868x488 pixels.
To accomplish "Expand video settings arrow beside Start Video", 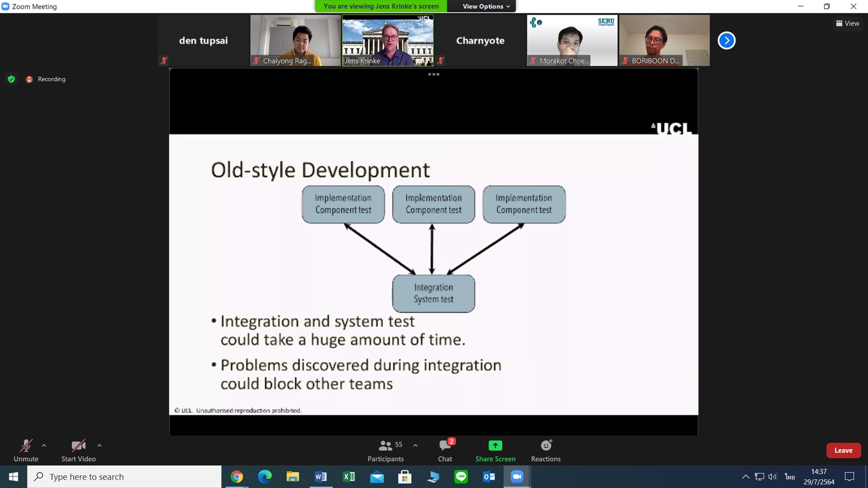I will pyautogui.click(x=99, y=446).
